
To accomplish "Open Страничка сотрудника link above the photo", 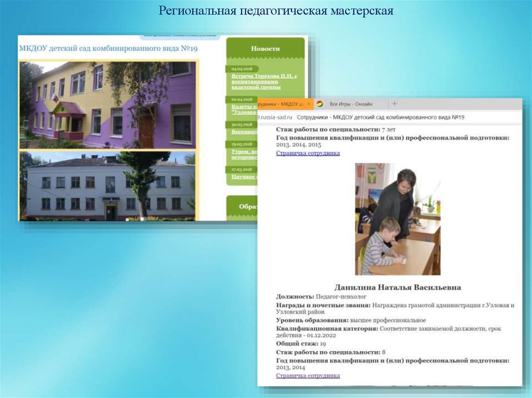I will coord(308,153).
